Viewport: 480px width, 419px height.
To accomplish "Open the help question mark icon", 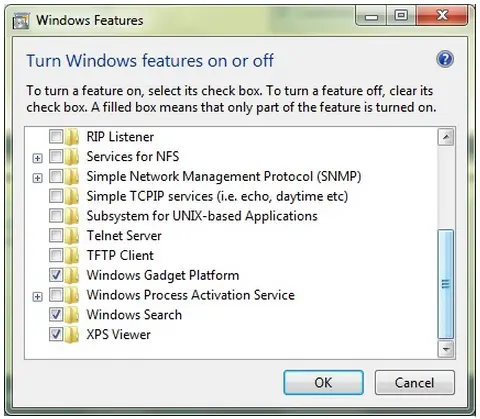I will (x=445, y=60).
